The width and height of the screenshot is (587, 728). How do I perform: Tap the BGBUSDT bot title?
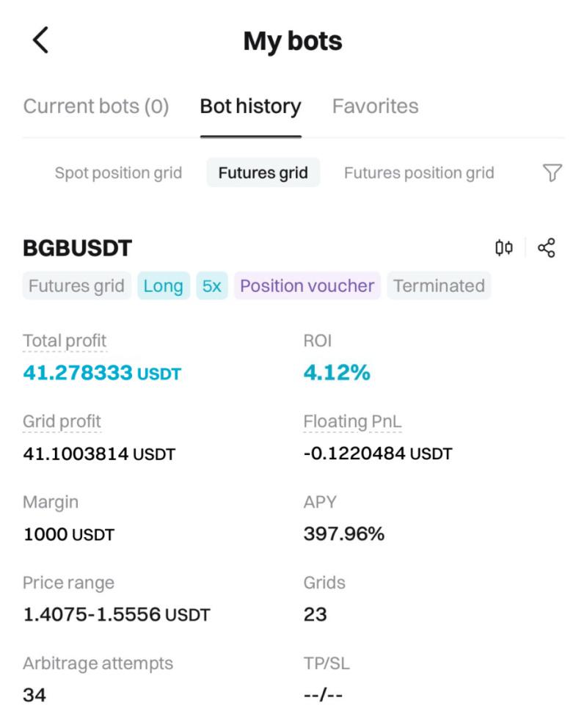click(77, 249)
